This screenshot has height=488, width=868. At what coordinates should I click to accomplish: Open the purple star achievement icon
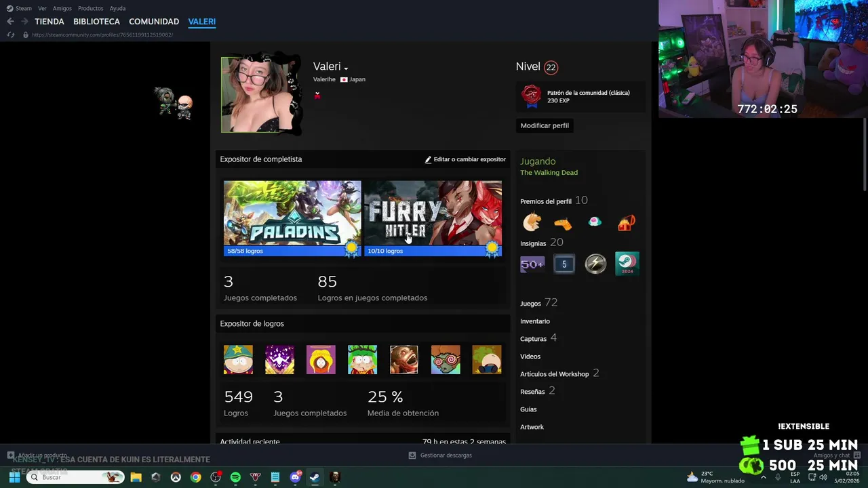pos(279,360)
